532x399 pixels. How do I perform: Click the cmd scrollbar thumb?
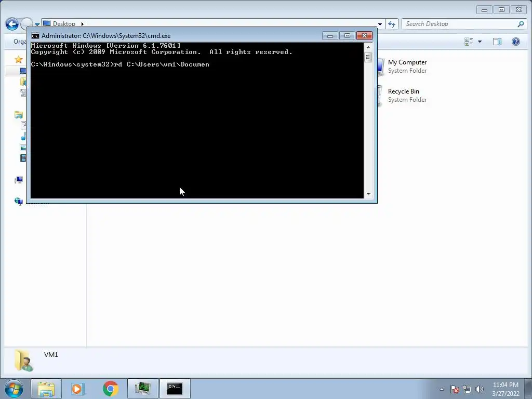(x=368, y=57)
